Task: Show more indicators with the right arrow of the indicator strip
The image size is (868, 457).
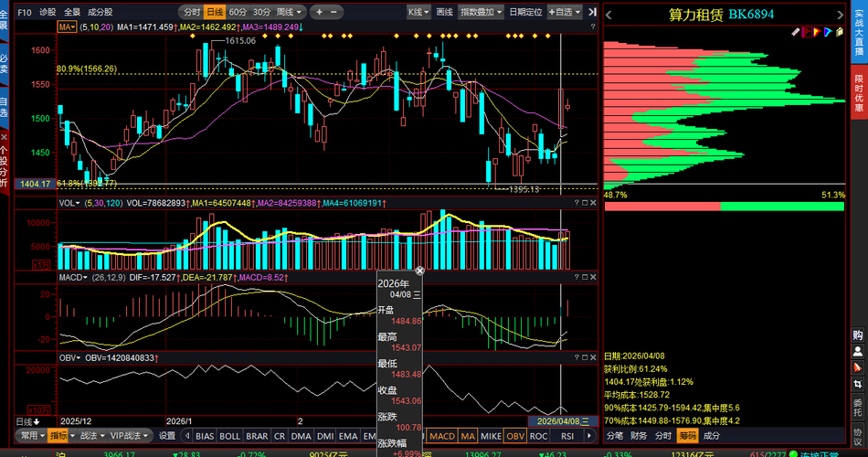Action: pyautogui.click(x=589, y=436)
